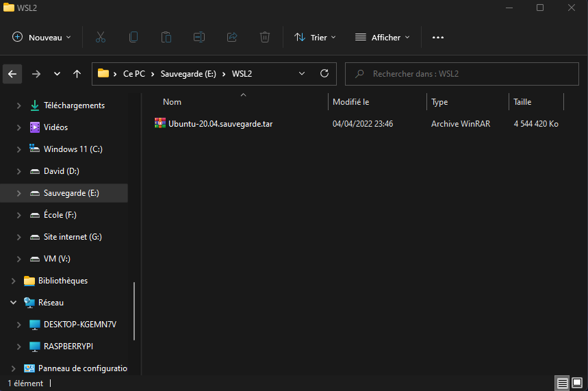Go forward with the right arrow
Viewport: 588px width, 391px height.
pyautogui.click(x=36, y=74)
